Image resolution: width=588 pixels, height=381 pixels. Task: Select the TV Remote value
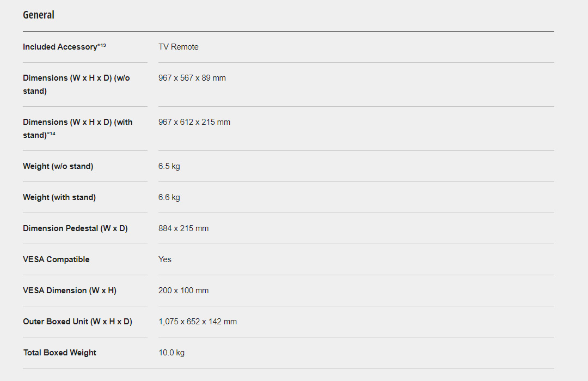click(x=179, y=47)
